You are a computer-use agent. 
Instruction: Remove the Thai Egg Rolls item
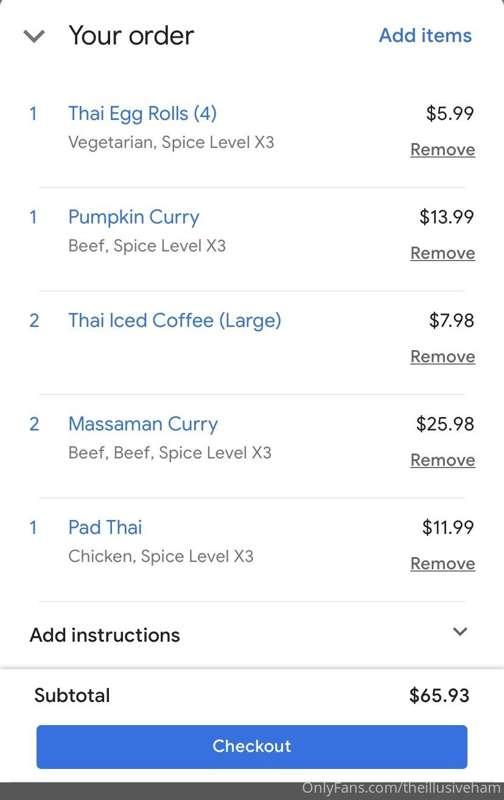click(x=442, y=149)
